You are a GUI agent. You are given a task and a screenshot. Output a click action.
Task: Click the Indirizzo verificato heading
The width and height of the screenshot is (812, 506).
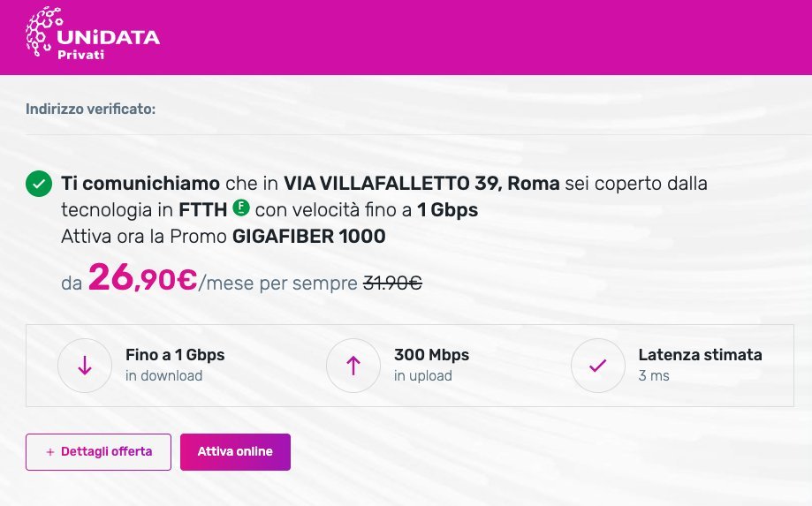[x=91, y=110]
